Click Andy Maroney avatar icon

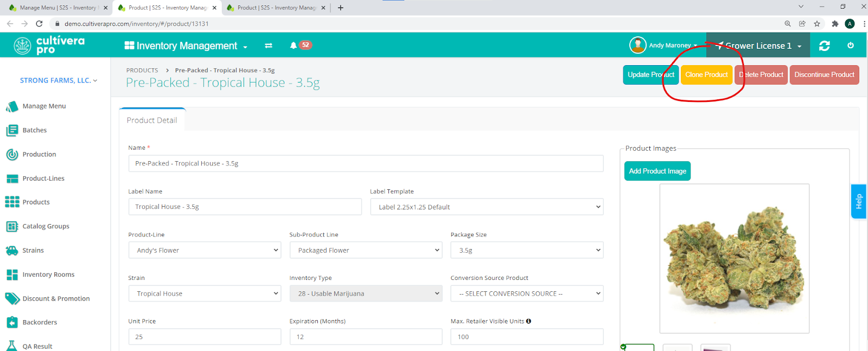click(638, 45)
